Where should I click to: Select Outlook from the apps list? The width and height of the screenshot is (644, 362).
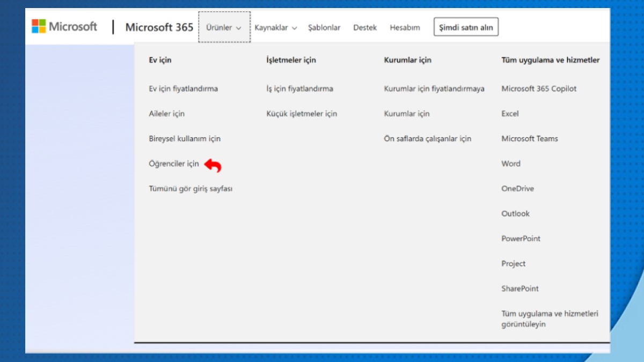[515, 213]
